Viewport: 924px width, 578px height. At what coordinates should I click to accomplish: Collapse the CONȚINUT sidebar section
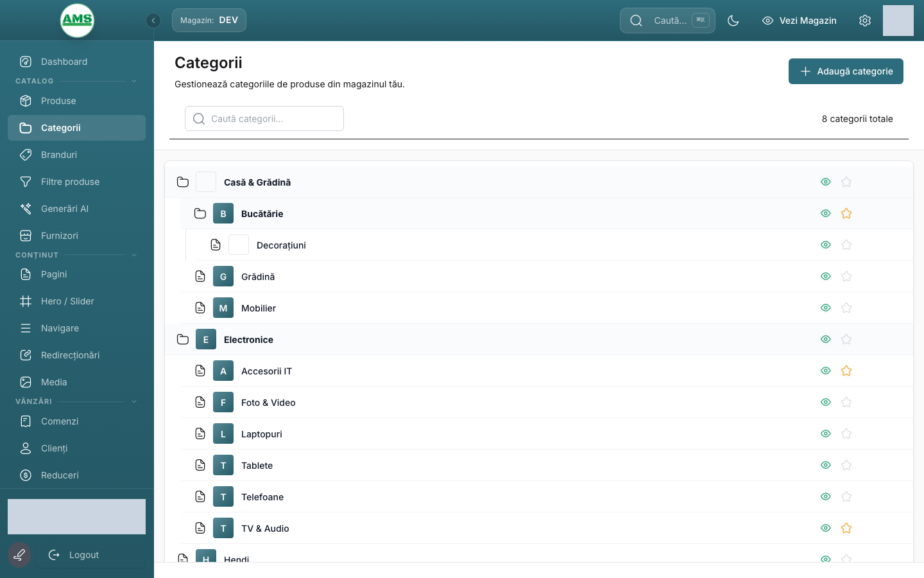(x=134, y=255)
